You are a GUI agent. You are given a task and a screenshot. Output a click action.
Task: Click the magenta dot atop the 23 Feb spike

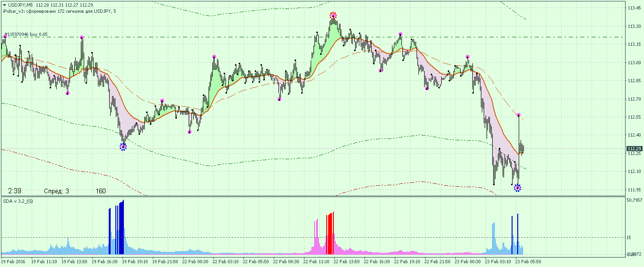tap(519, 115)
